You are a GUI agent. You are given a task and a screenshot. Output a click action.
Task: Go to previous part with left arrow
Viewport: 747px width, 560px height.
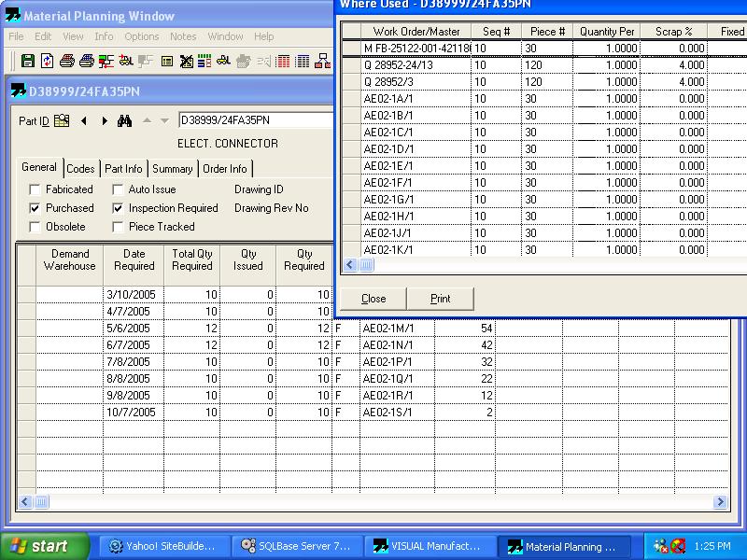83,121
